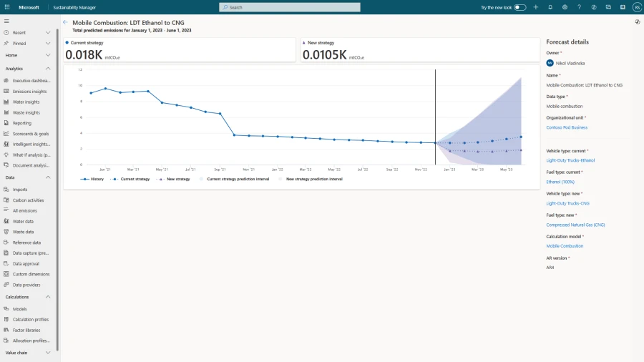This screenshot has width=644, height=362.
Task: Toggle the New strategy series in the legend
Action: tap(174, 179)
